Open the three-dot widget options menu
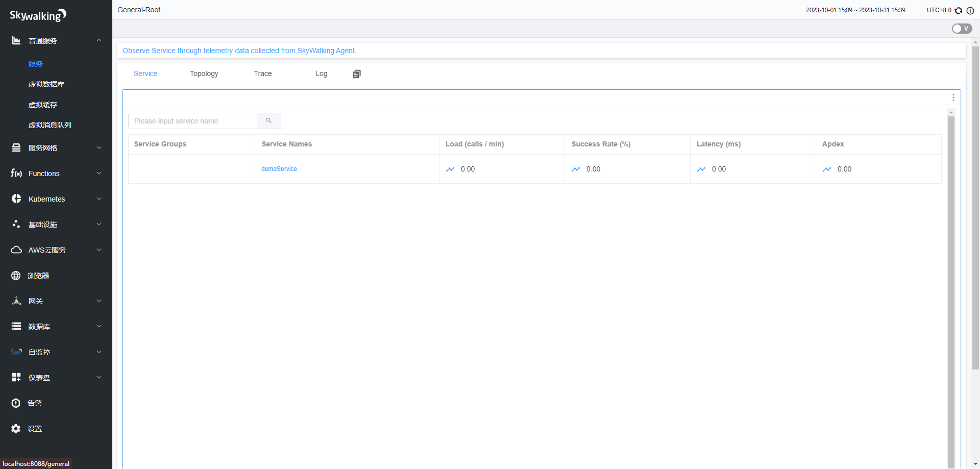The width and height of the screenshot is (980, 469). click(953, 97)
